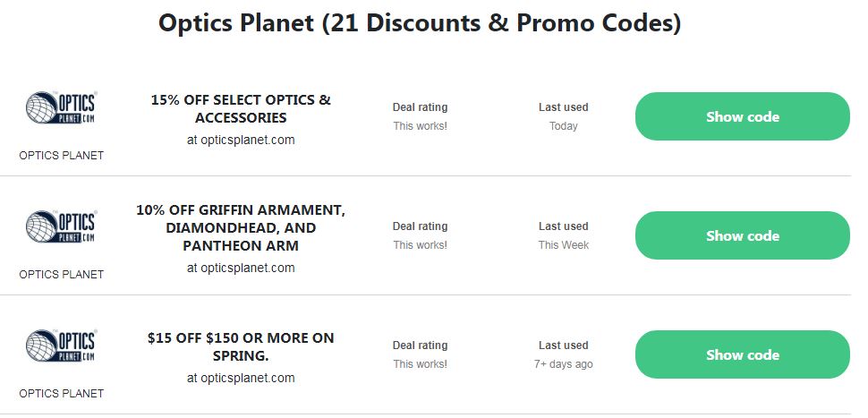Screen dimensions: 868x418
Task: Click Optics Planet logo beside the $15 off deal
Action: coord(61,347)
